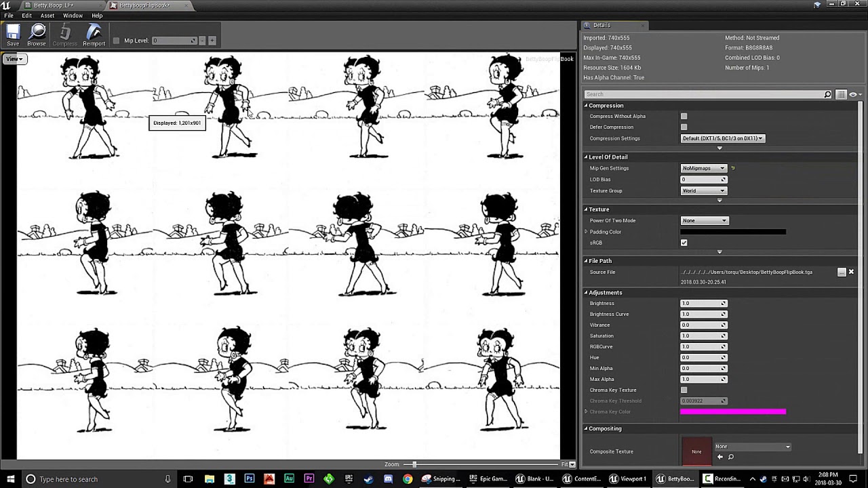Screen dimensions: 868x488
Task: Open the Asset menu
Action: [47, 16]
